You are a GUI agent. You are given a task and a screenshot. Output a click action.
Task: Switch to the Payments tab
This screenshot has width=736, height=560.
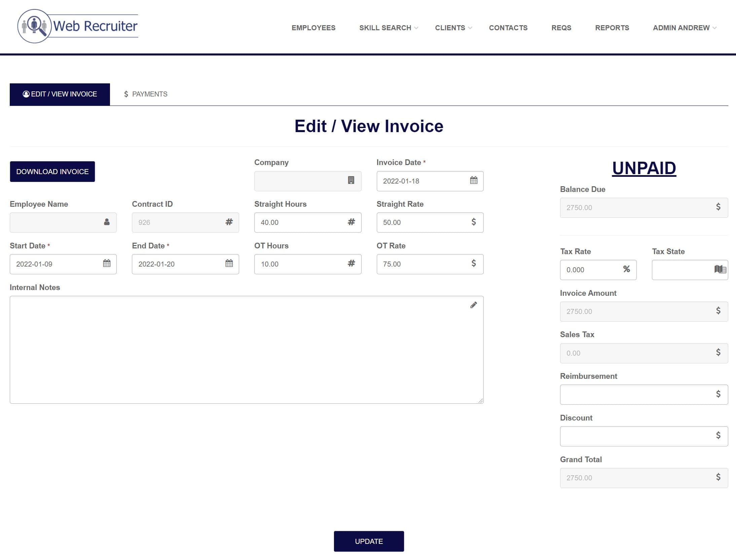[x=146, y=94]
